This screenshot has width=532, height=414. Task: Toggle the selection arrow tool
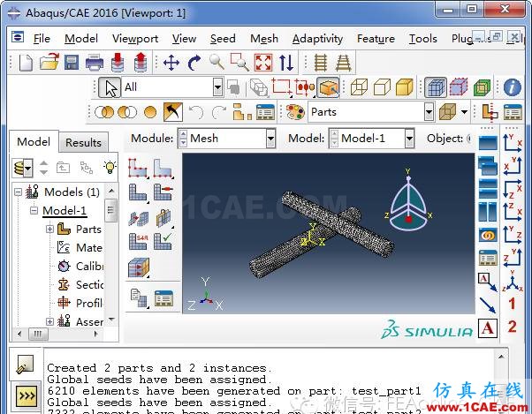click(x=110, y=87)
